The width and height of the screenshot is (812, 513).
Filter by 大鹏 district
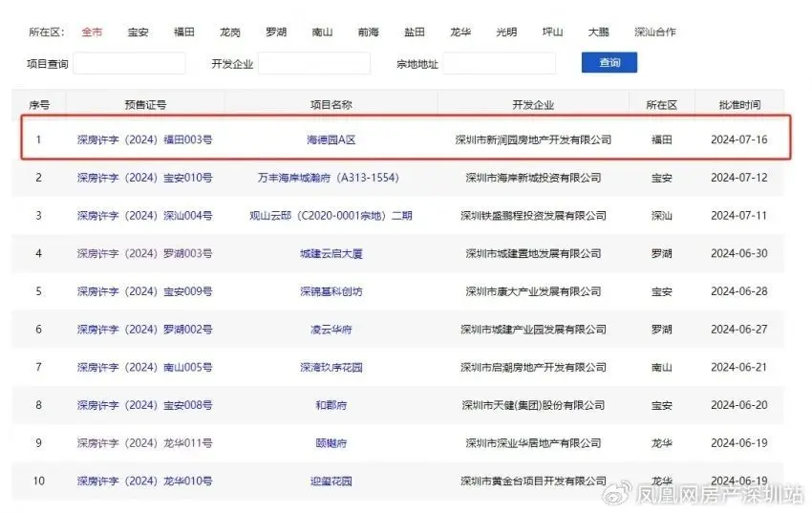599,32
